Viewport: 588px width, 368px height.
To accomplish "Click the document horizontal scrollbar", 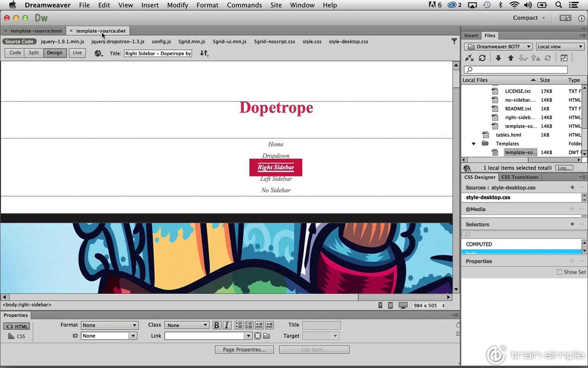I will [x=183, y=297].
